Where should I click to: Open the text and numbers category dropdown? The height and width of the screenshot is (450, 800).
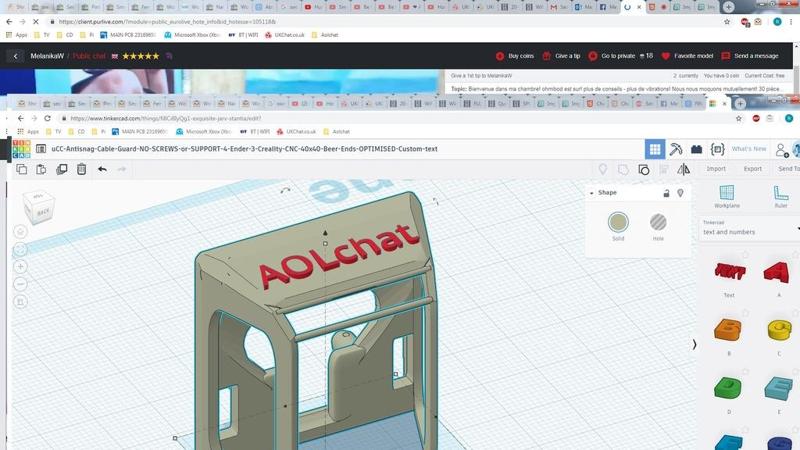pyautogui.click(x=750, y=228)
